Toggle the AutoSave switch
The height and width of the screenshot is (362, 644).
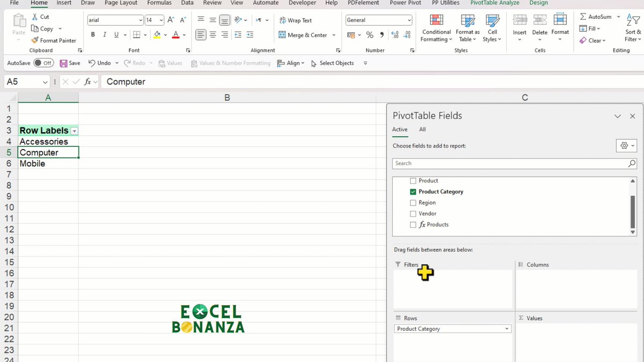pos(43,63)
